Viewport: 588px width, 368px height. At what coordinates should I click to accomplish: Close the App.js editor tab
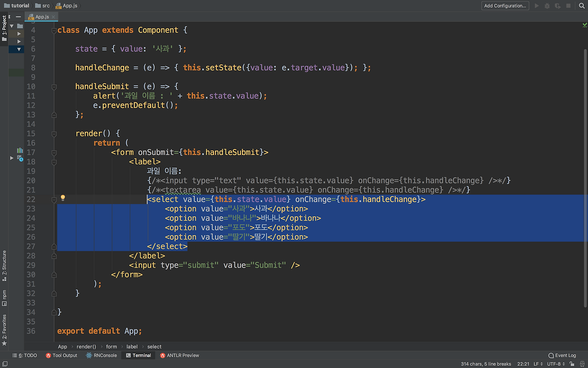[53, 17]
